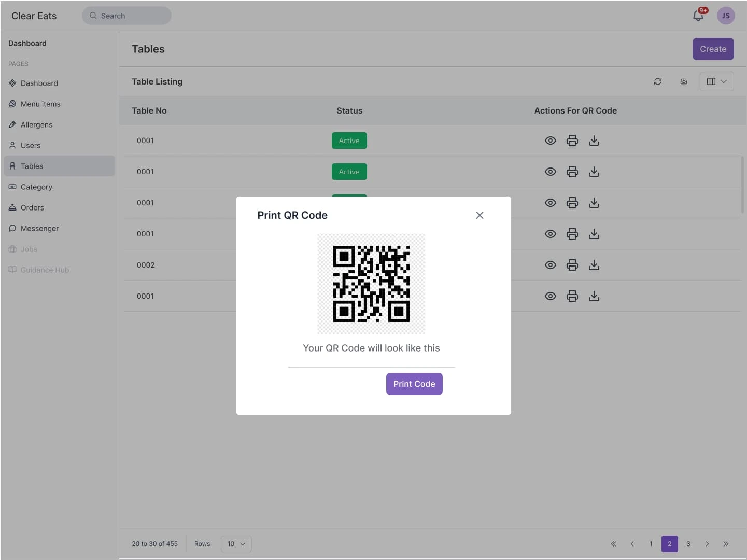The height and width of the screenshot is (560, 747).
Task: Click the eye icon in the bottom table row
Action: pos(551,296)
